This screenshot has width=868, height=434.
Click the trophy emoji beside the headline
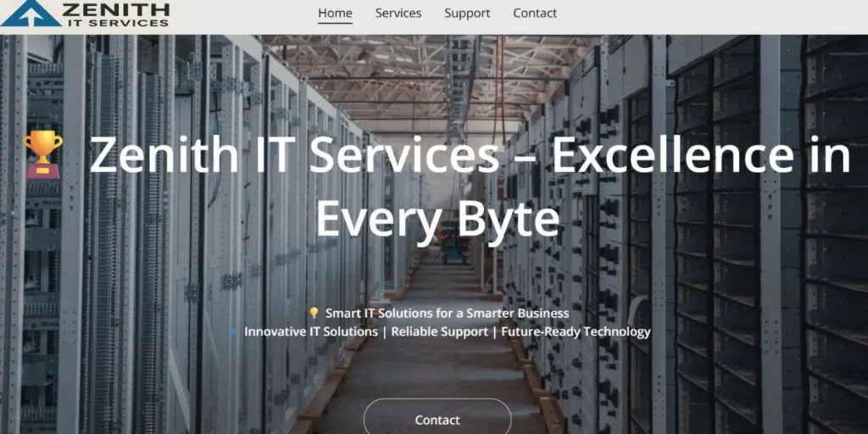(x=43, y=153)
